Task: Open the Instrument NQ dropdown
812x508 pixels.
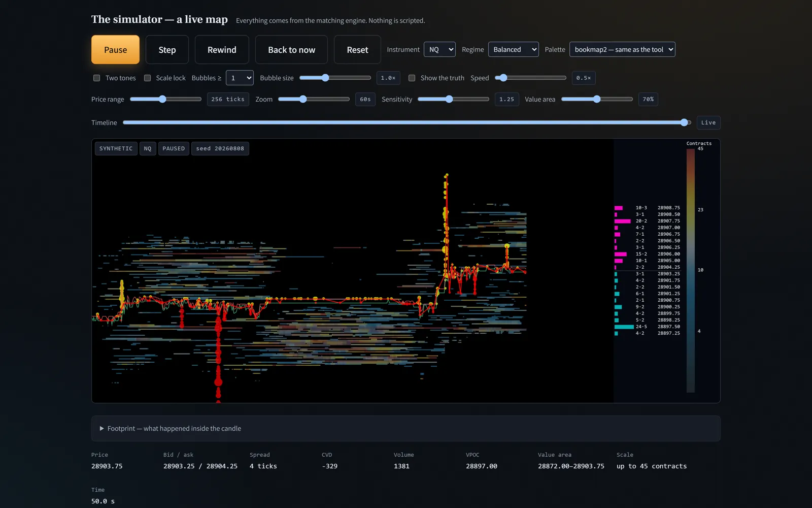Action: click(x=439, y=49)
